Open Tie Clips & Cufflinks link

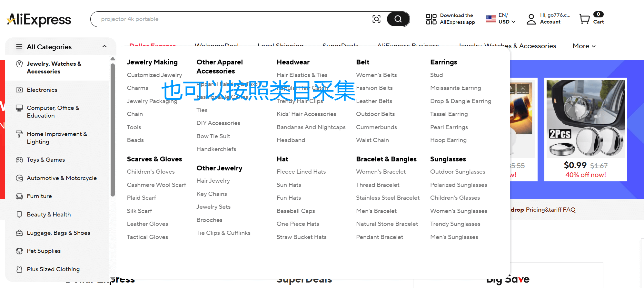point(223,233)
